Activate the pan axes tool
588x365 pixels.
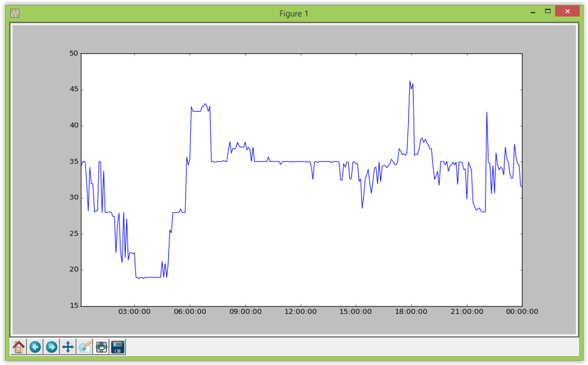[x=68, y=347]
